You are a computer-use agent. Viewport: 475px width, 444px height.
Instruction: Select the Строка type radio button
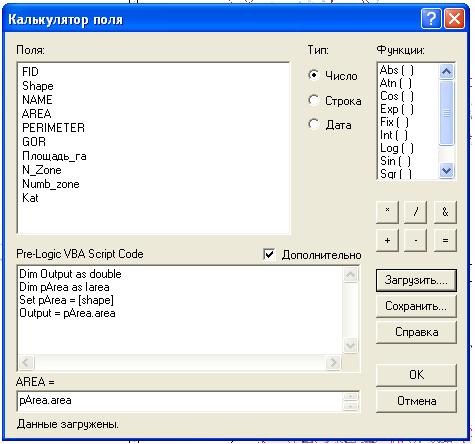pyautogui.click(x=314, y=100)
